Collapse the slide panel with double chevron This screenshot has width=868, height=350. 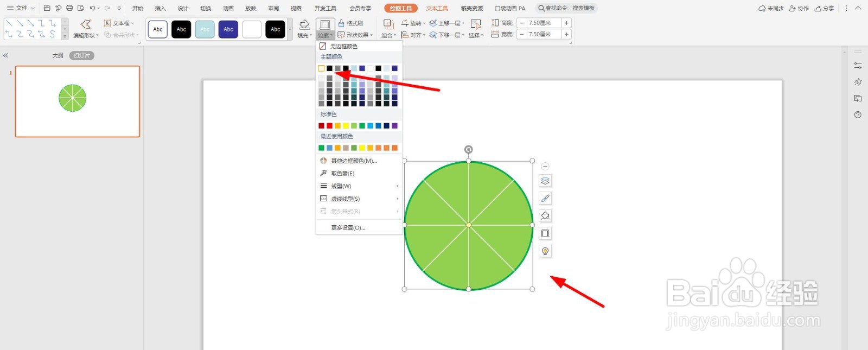pyautogui.click(x=5, y=55)
